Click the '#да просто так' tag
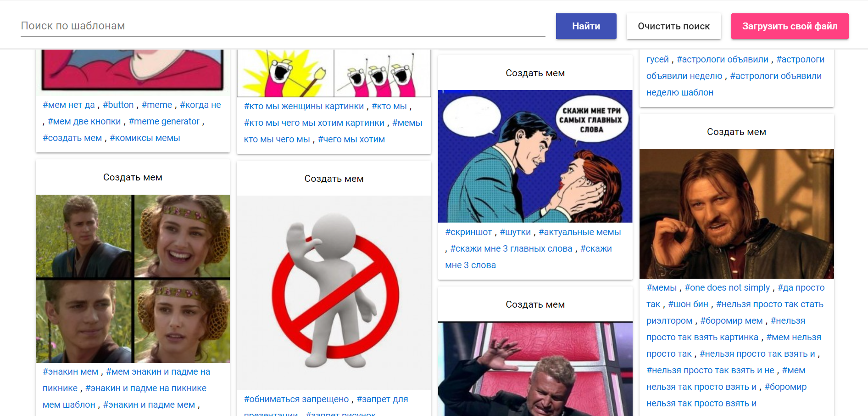 [735, 296]
